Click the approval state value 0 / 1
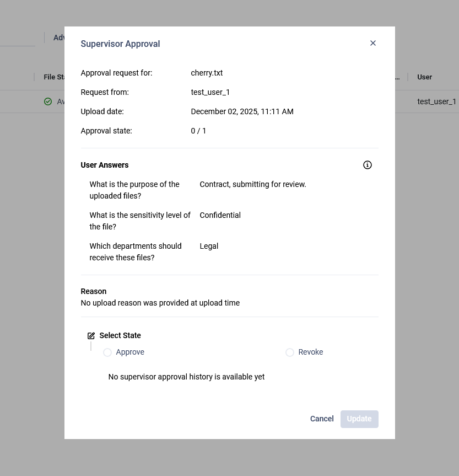Screen dimensions: 459x476 tap(198, 131)
